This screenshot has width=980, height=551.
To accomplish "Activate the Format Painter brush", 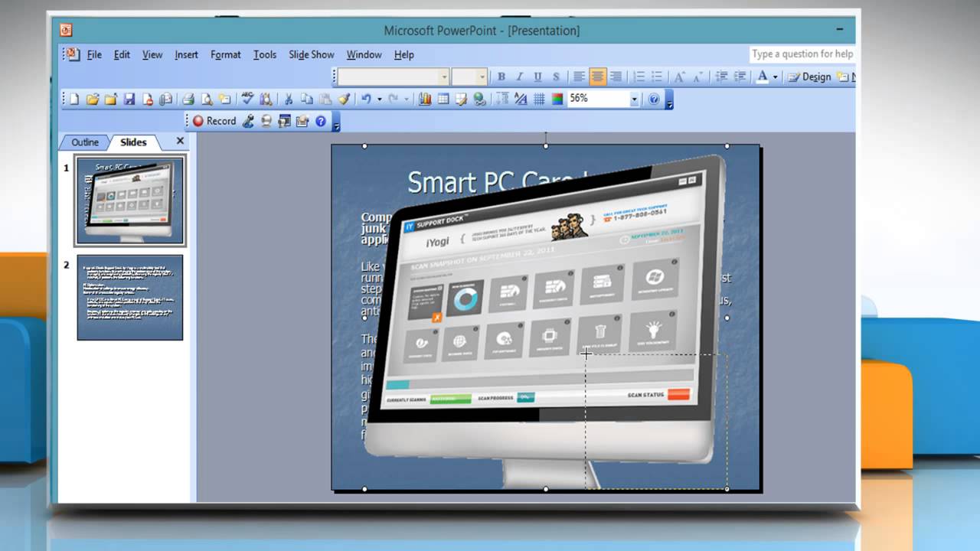I will 344,99.
